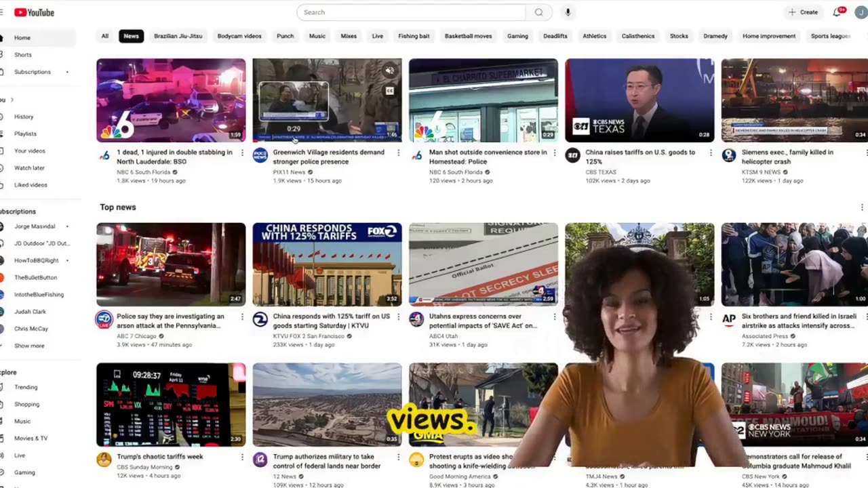The height and width of the screenshot is (488, 868).
Task: Play the El Charrito Supermarket thumbnail video
Action: (484, 100)
